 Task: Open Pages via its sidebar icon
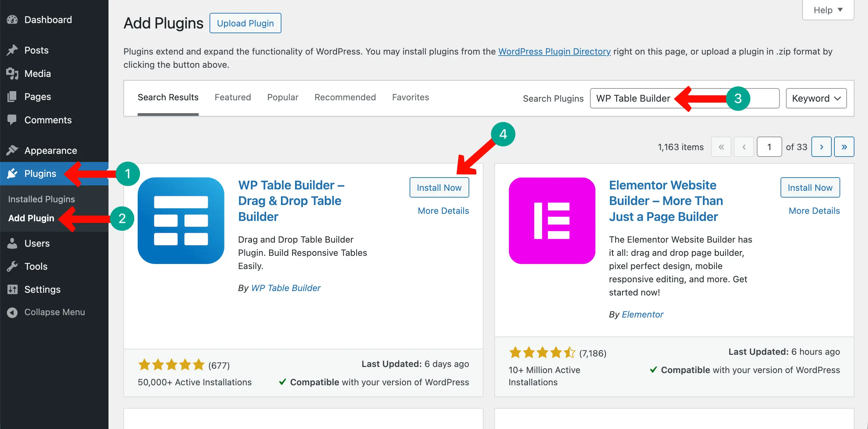(x=12, y=97)
